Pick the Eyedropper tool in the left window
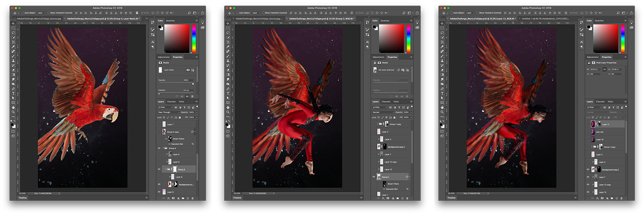644x215 pixels. (x=13, y=46)
